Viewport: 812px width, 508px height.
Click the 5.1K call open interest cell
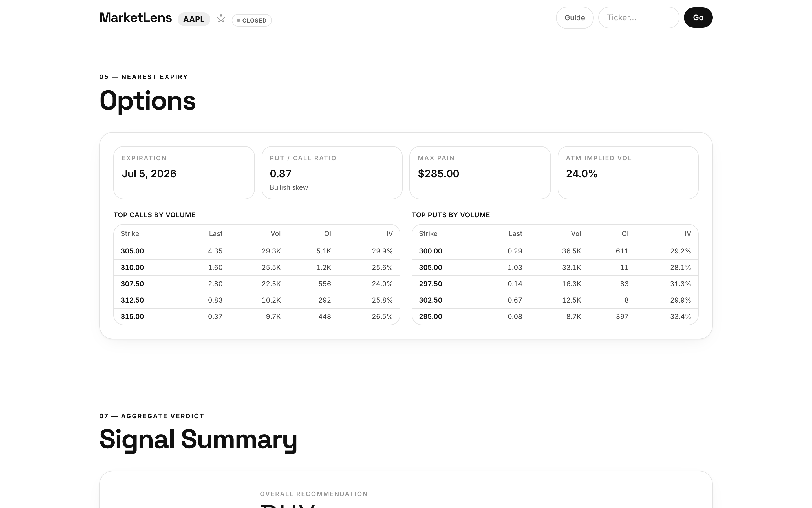tap(323, 251)
